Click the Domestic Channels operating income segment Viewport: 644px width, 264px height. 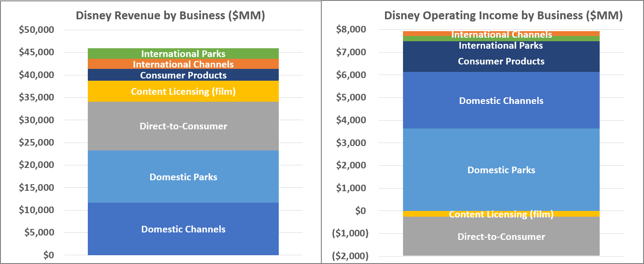500,101
